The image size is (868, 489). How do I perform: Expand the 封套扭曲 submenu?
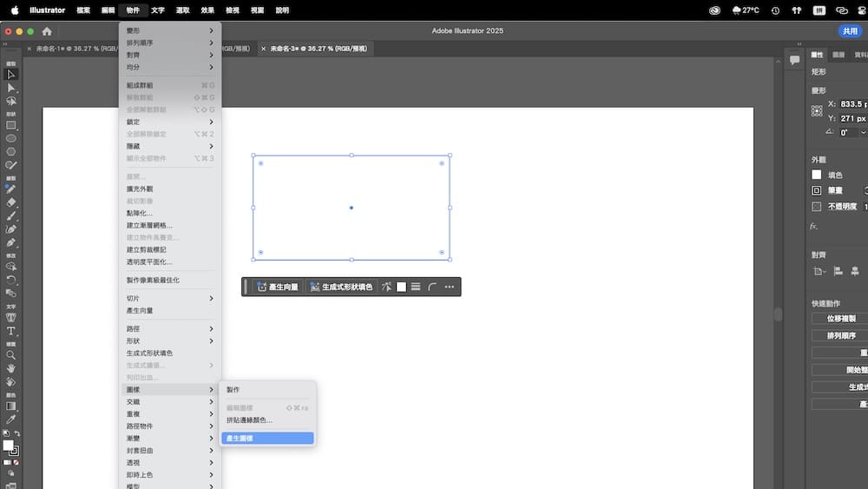pyautogui.click(x=170, y=451)
